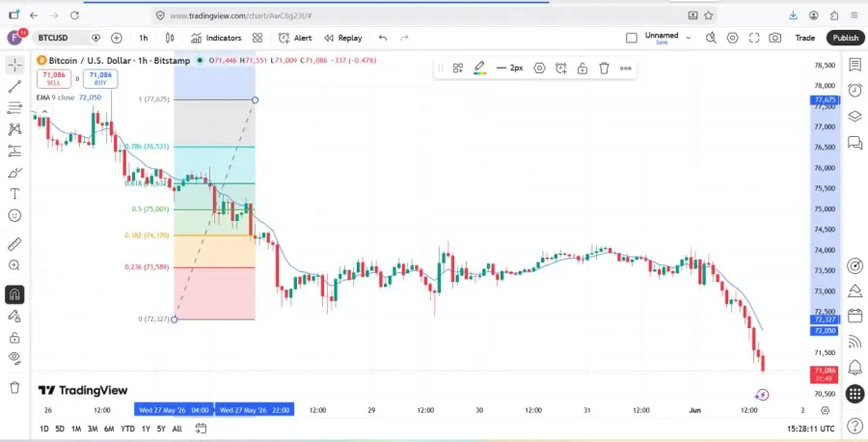Add alert on the drawing
868x442 pixels.
click(561, 69)
